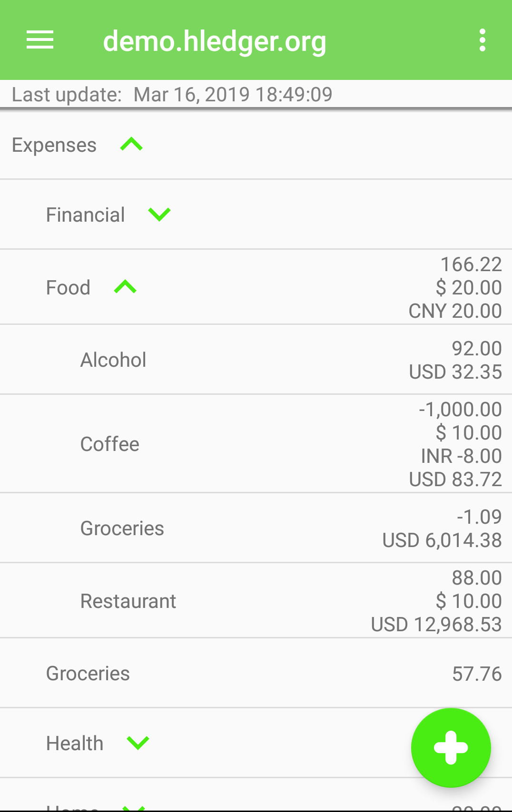This screenshot has height=812, width=512.
Task: Tap the Expenses account label
Action: coord(54,145)
